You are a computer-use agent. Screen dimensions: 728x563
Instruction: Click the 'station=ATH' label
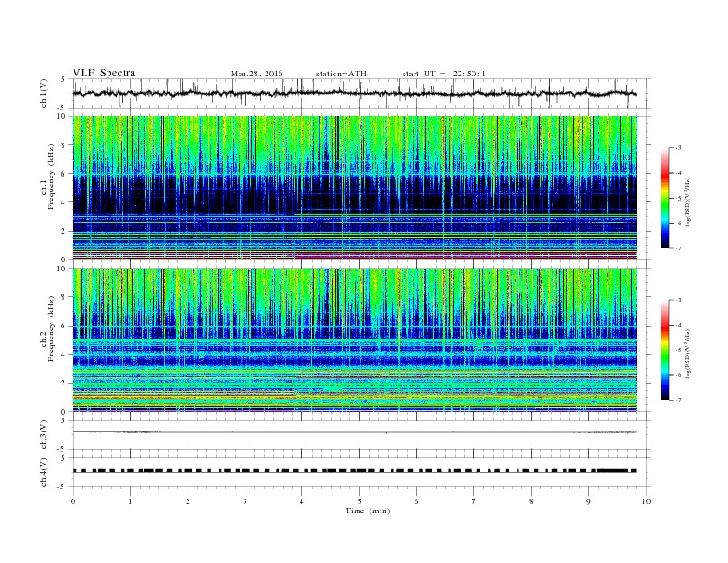(x=341, y=74)
